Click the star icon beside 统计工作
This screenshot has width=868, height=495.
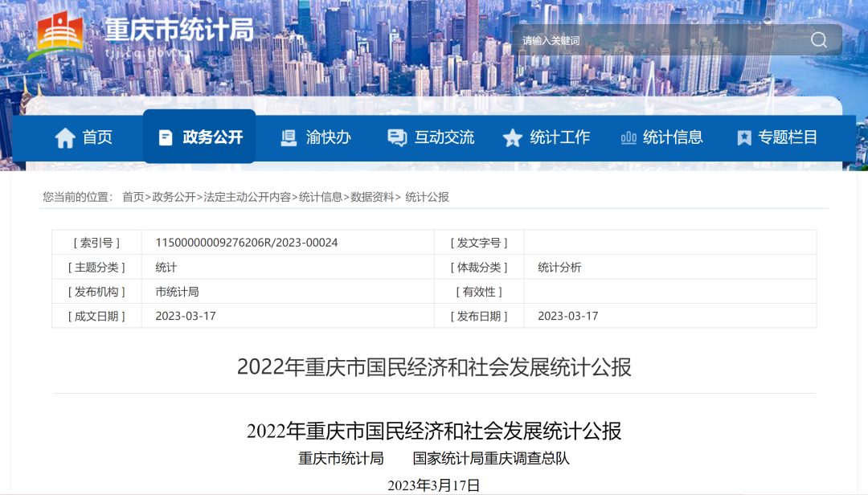513,137
